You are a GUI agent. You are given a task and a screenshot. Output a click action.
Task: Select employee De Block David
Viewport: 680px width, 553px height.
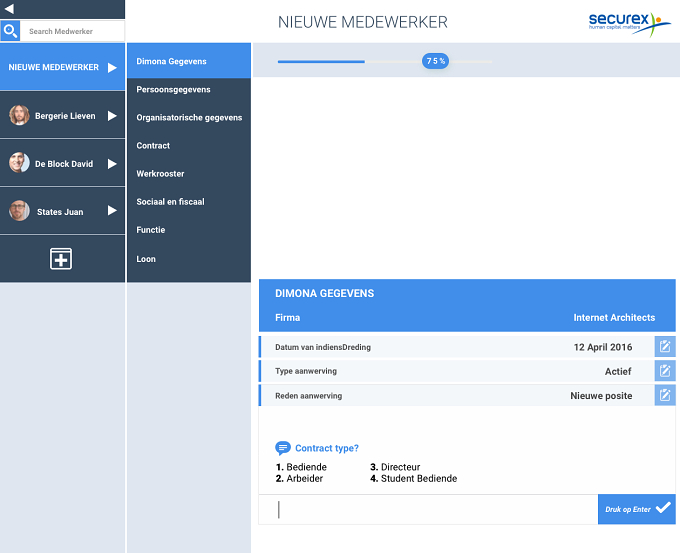point(62,163)
